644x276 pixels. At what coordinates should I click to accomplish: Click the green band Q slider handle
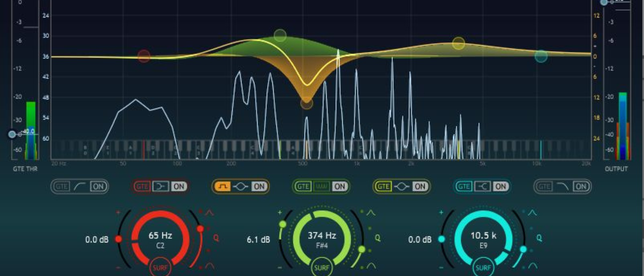click(362, 249)
